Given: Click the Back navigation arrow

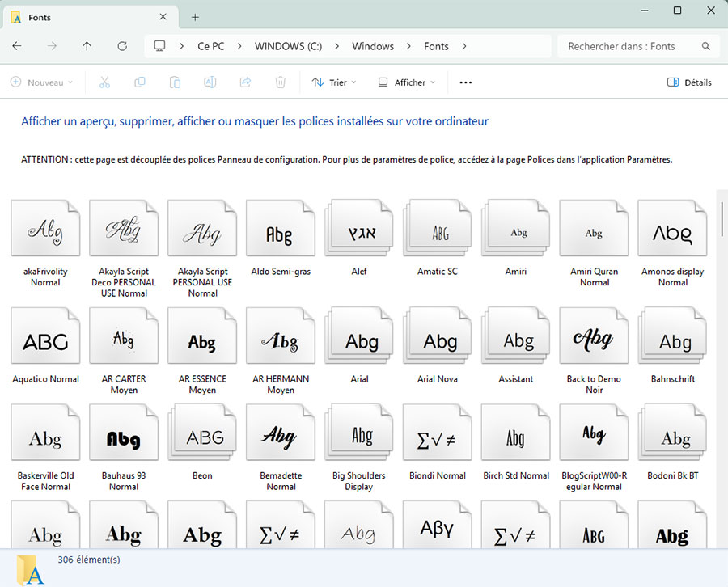Looking at the screenshot, I should coord(17,46).
